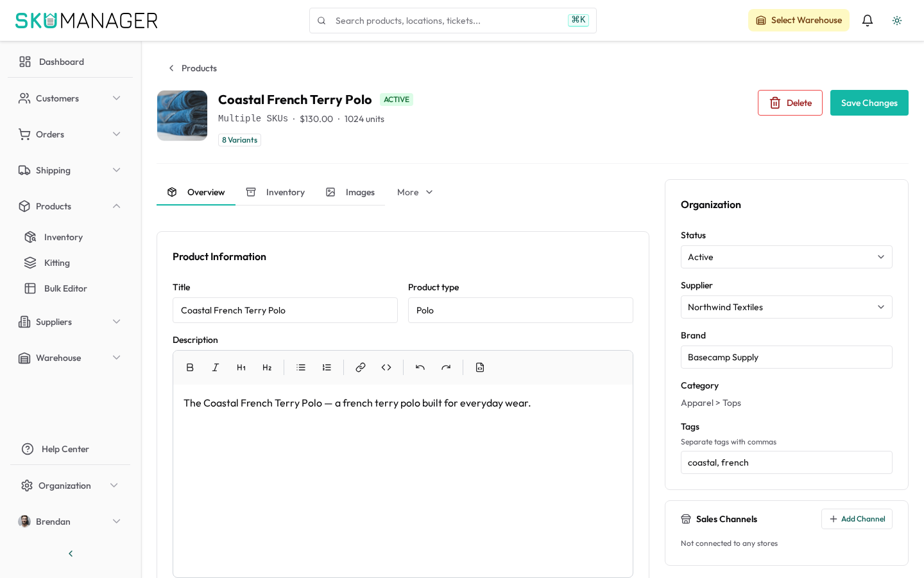Click the ACTIVE status badge
Screen dimensions: 924x578
pos(397,100)
